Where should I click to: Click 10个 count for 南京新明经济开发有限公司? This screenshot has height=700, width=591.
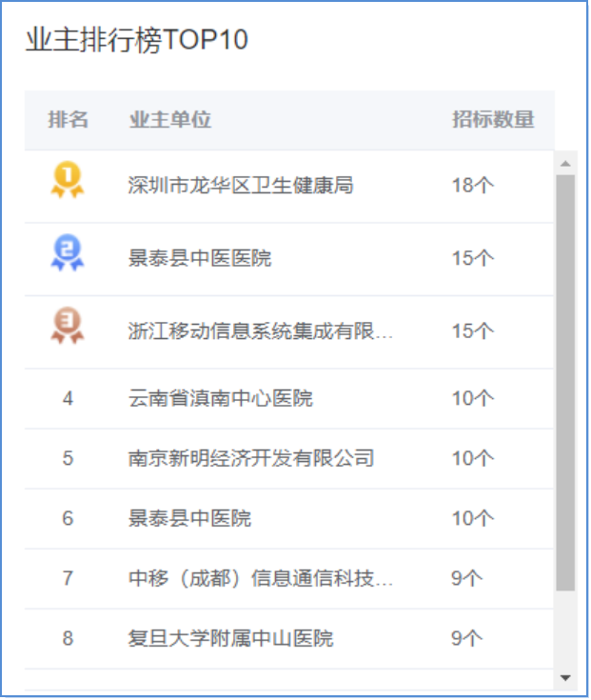tap(473, 458)
